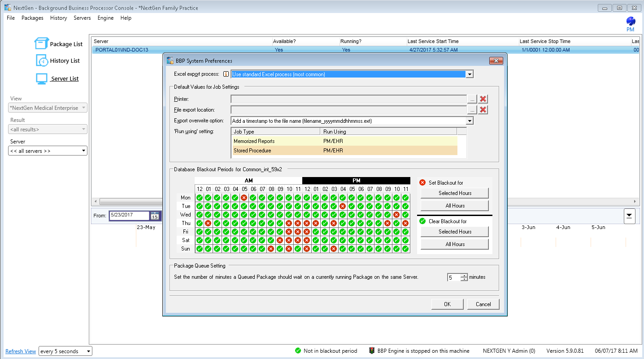644x359 pixels.
Task: Click Selected Hours under Set Blackout for
Action: coord(455,193)
